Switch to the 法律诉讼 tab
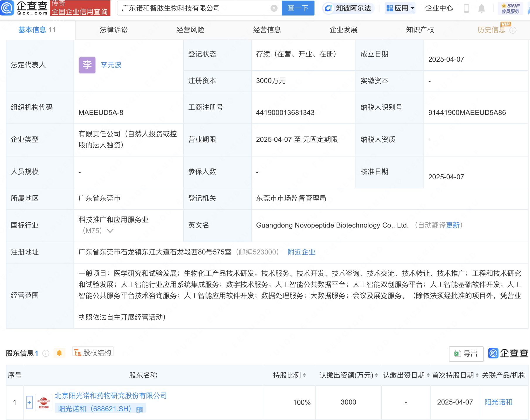 pyautogui.click(x=114, y=30)
